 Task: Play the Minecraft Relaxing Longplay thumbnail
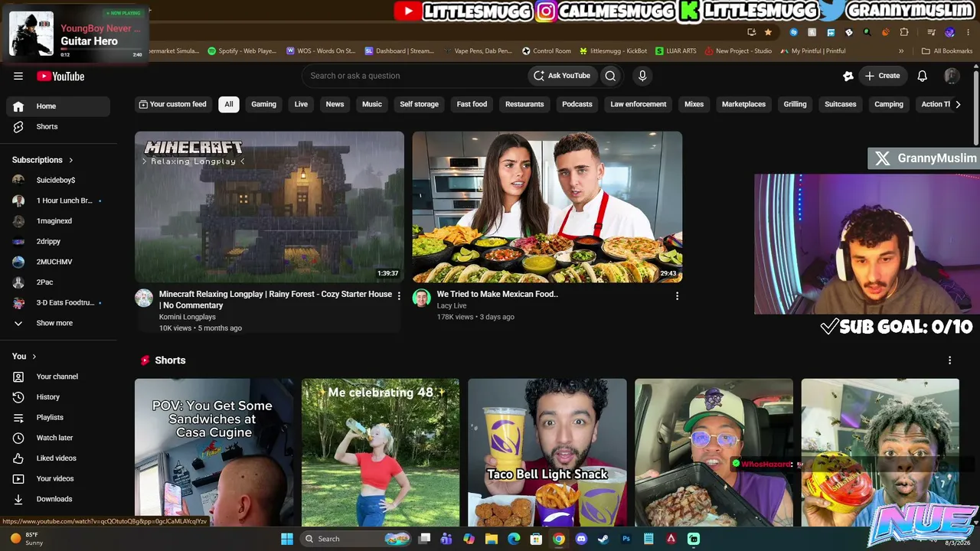point(269,207)
